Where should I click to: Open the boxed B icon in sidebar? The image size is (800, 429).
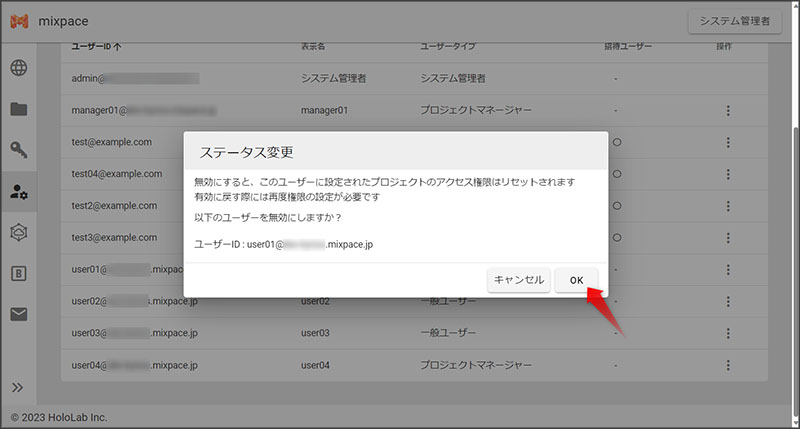[x=19, y=273]
